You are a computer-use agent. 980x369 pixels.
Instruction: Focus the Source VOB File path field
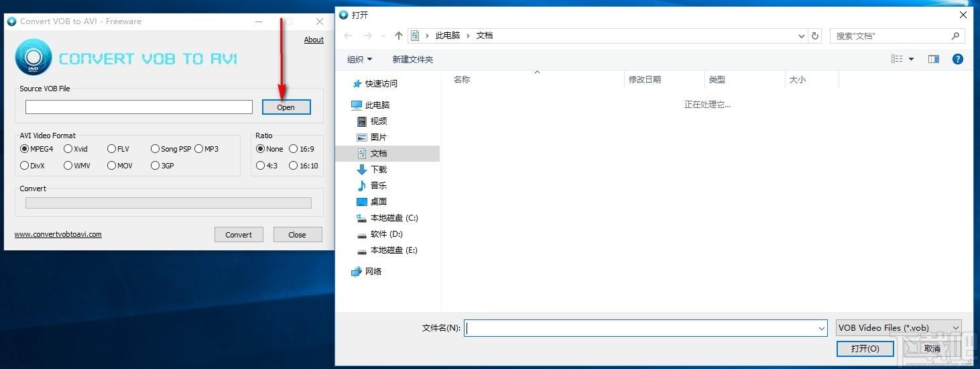point(139,107)
